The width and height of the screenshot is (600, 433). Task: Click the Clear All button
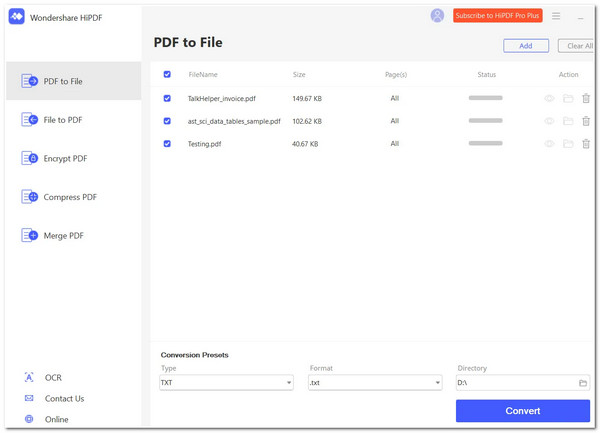[576, 46]
